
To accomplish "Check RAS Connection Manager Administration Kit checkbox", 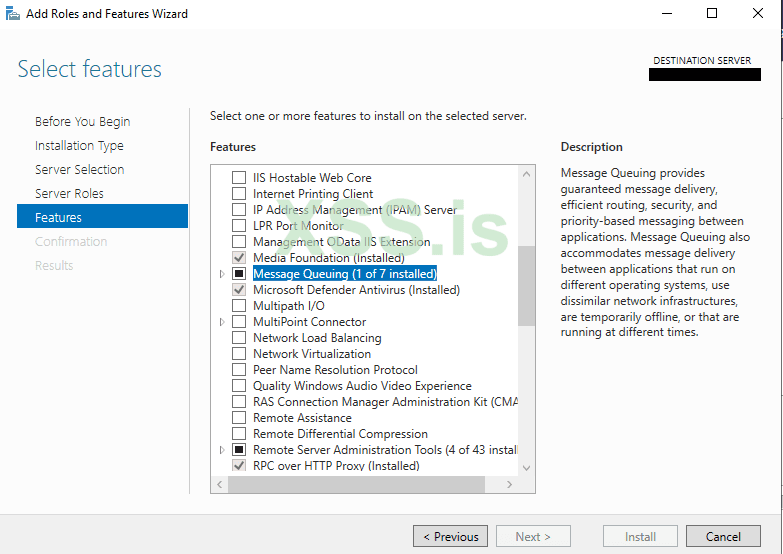I will point(239,402).
